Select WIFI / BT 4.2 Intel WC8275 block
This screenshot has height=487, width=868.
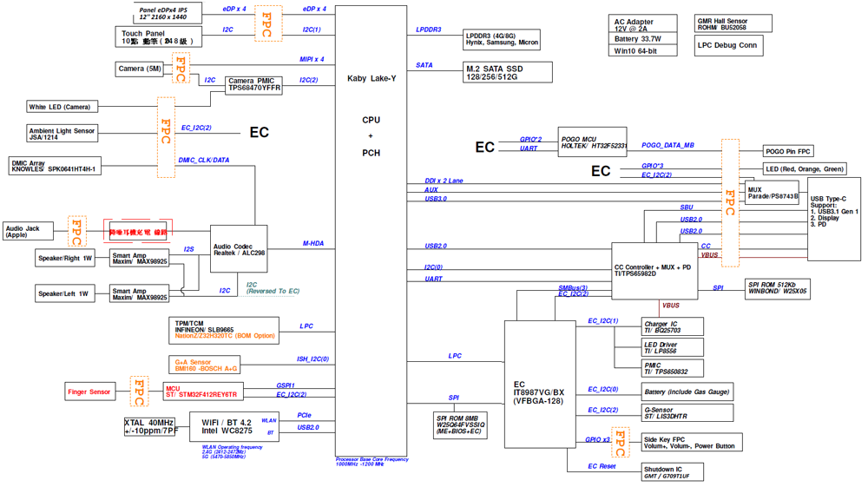[234, 427]
